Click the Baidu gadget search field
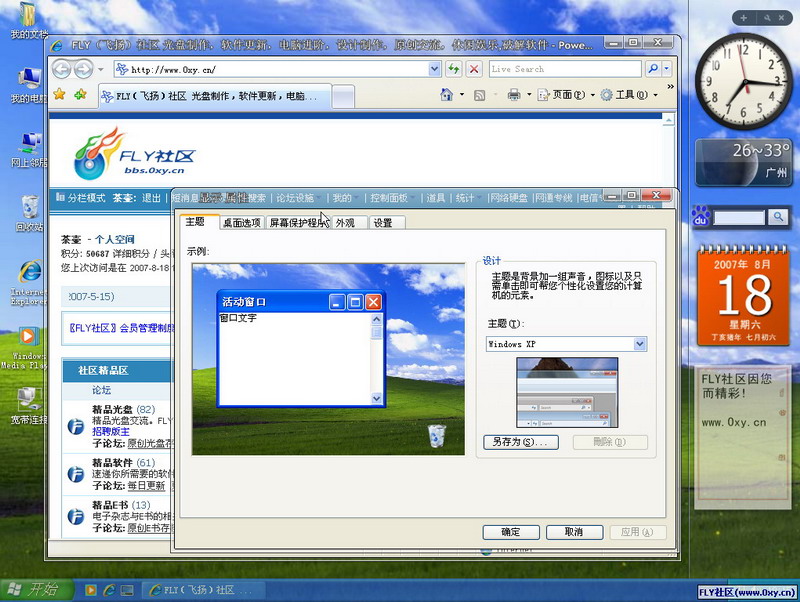800x602 pixels. (739, 218)
